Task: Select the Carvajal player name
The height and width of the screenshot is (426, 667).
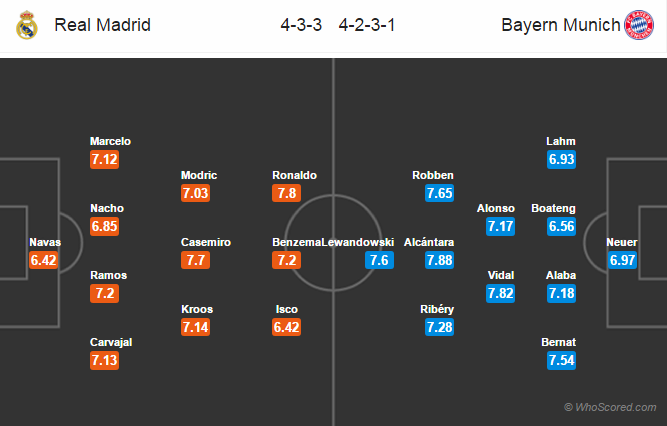Action: (111, 342)
